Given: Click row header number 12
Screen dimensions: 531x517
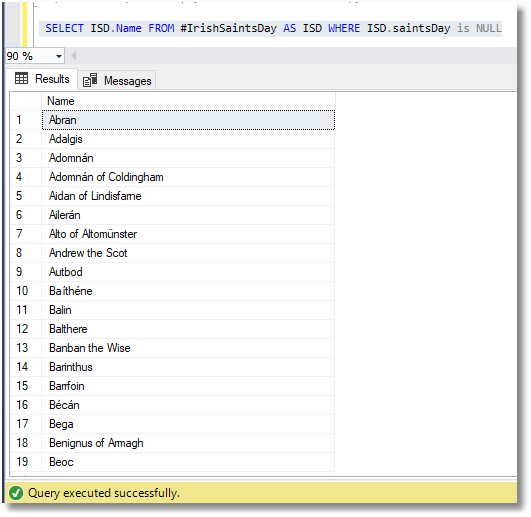Looking at the screenshot, I should click(x=26, y=329).
